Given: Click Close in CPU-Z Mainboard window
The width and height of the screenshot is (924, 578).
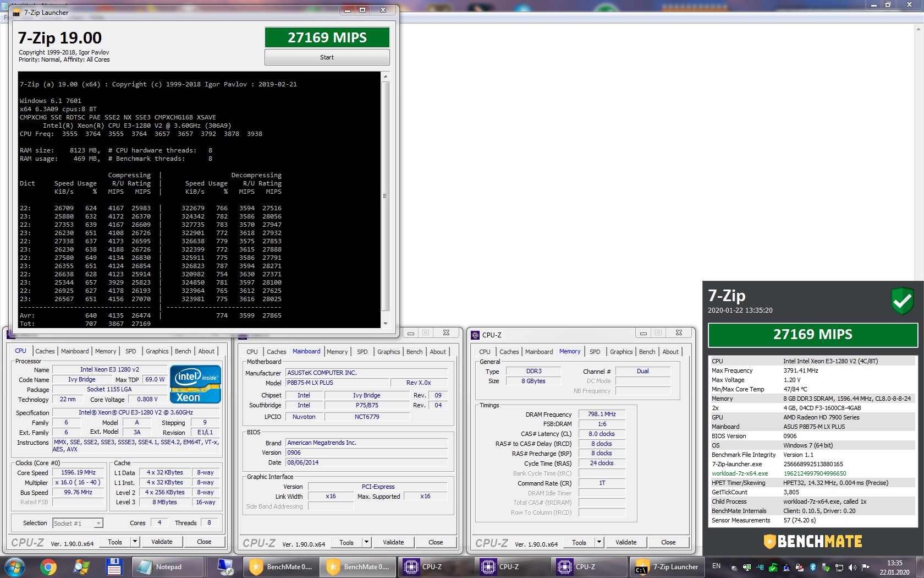Looking at the screenshot, I should pos(436,542).
